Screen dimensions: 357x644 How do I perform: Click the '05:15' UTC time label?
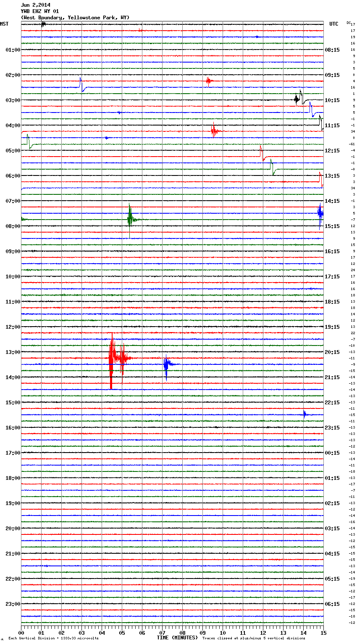coord(332,579)
